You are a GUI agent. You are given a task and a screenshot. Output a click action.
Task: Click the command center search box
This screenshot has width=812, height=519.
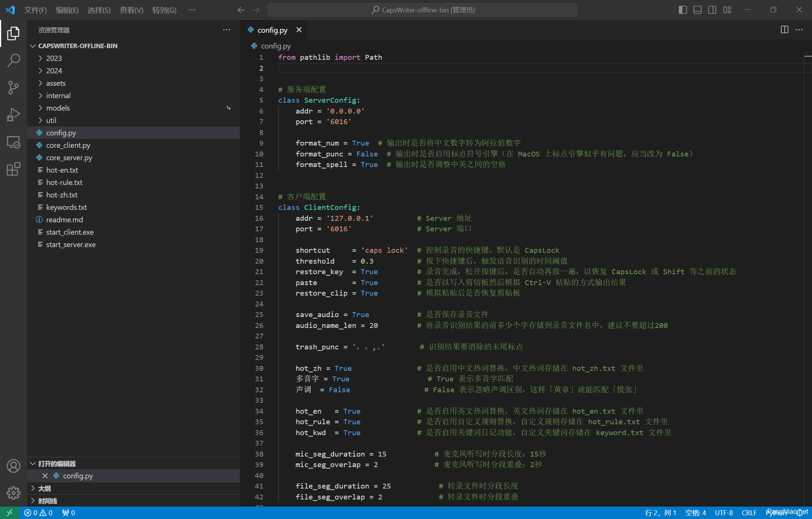(422, 10)
